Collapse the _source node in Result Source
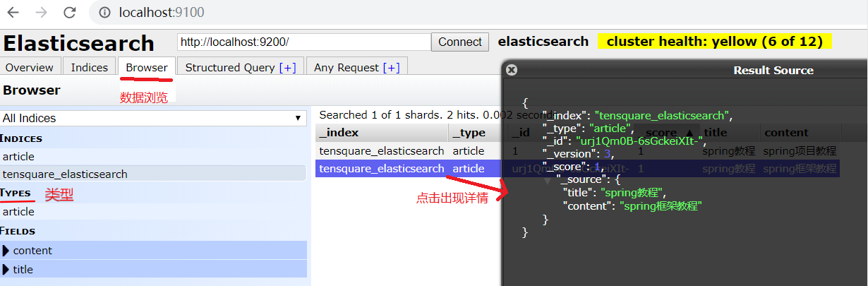The image size is (868, 286). pos(548,181)
